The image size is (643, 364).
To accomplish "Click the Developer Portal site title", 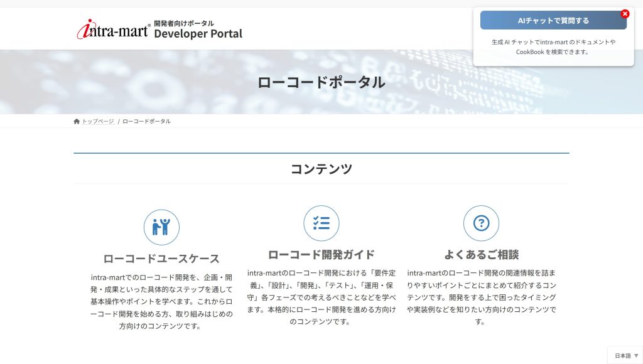I will [198, 34].
